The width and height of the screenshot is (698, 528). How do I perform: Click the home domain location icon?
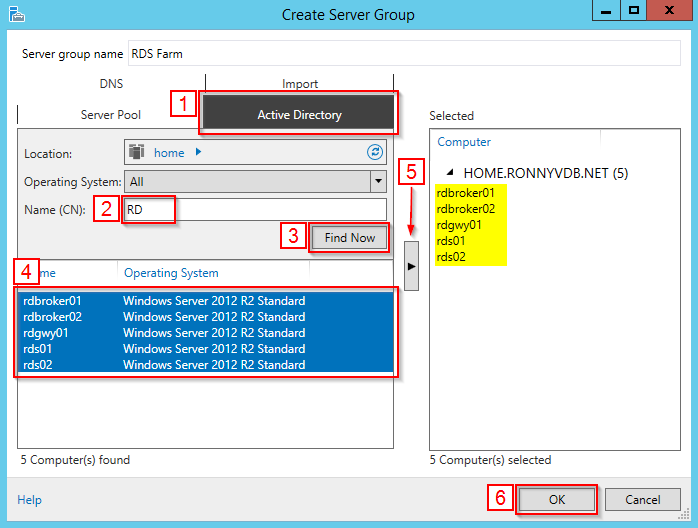pos(136,152)
